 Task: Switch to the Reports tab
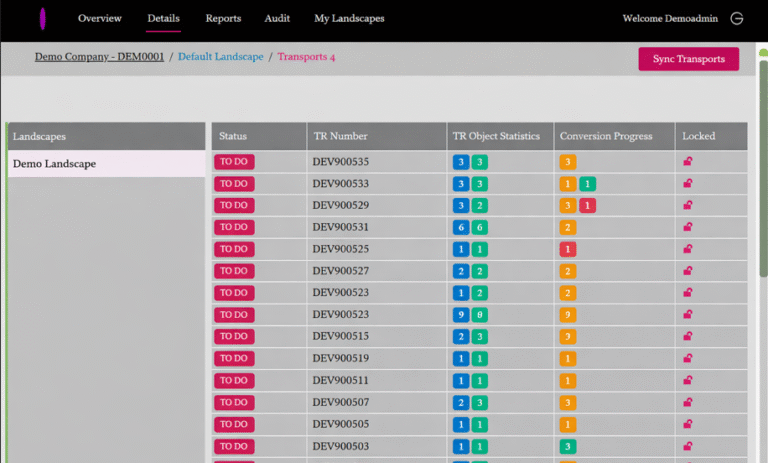[223, 18]
